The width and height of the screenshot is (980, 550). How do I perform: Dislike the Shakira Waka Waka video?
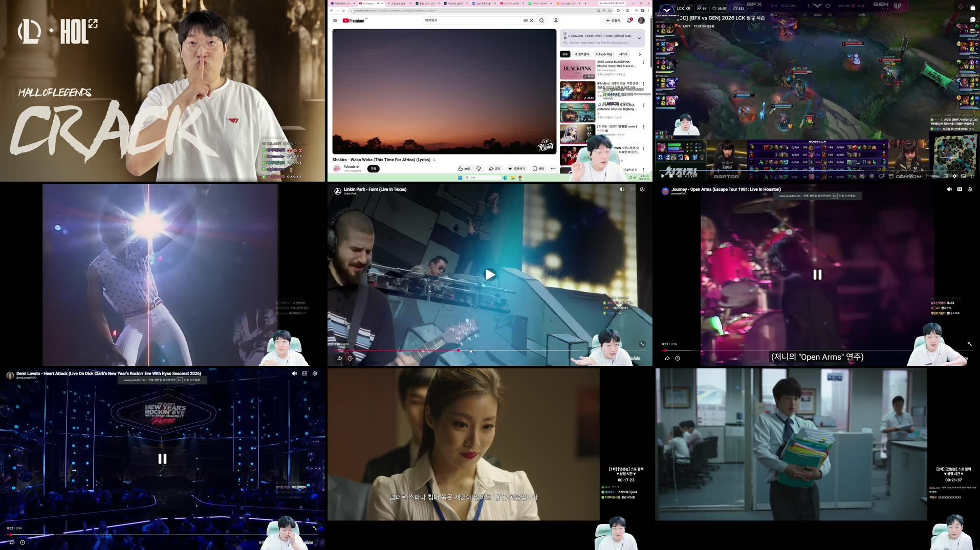(x=479, y=169)
